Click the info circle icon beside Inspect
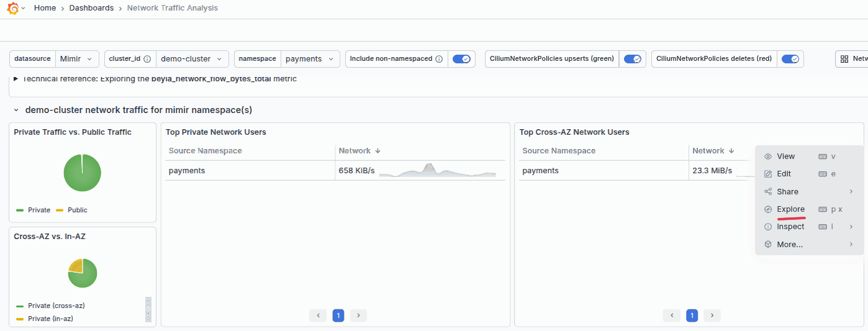868x331 pixels. [x=768, y=227]
